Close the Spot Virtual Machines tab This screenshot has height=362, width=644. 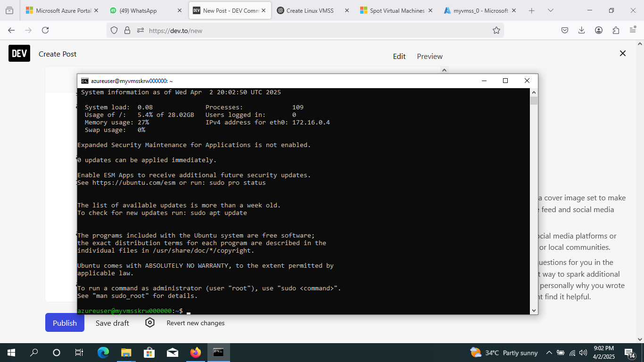tap(430, 10)
